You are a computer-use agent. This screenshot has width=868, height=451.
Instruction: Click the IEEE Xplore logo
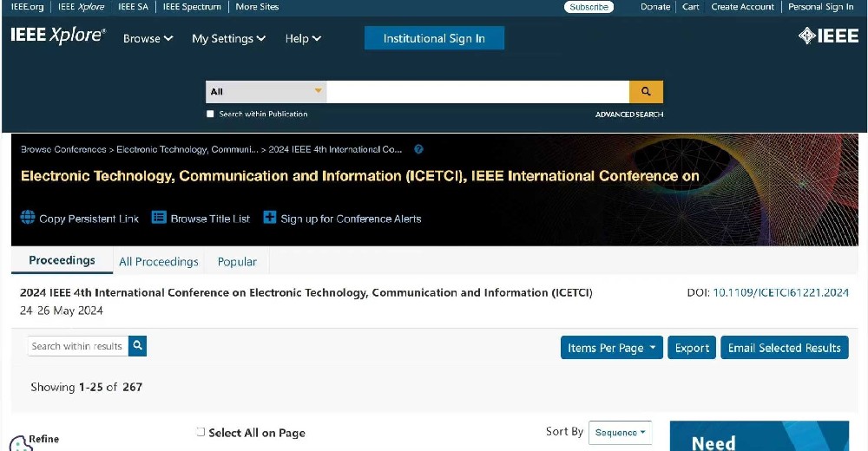tap(57, 36)
